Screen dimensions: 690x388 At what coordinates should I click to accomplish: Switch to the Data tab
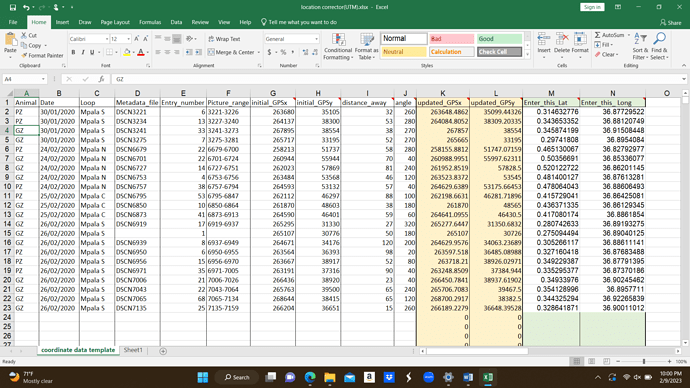176,22
